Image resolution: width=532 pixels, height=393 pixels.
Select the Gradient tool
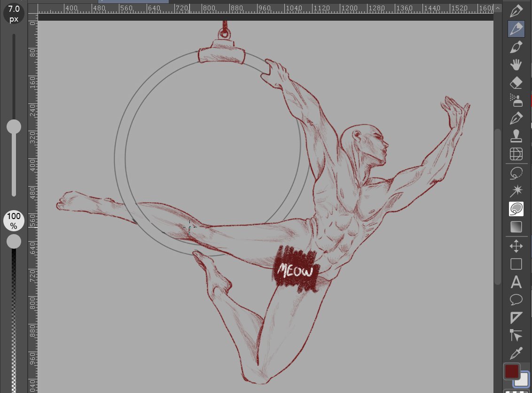tap(516, 227)
